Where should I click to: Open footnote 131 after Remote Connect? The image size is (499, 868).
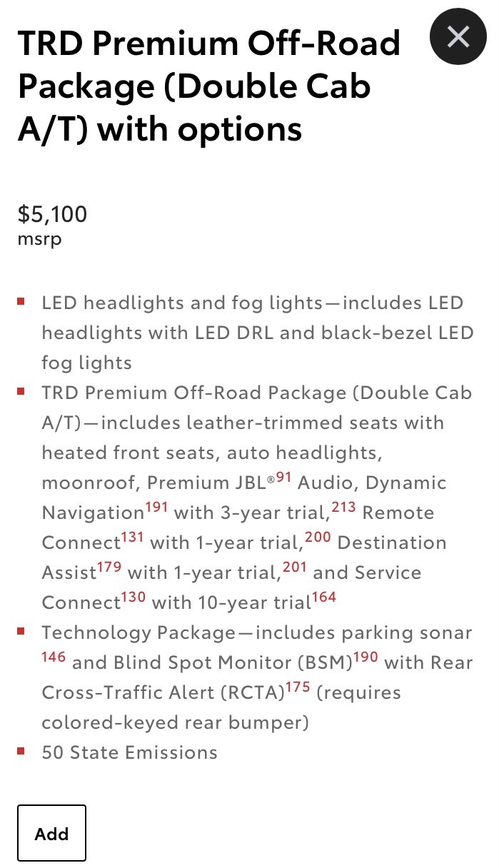pos(132,538)
